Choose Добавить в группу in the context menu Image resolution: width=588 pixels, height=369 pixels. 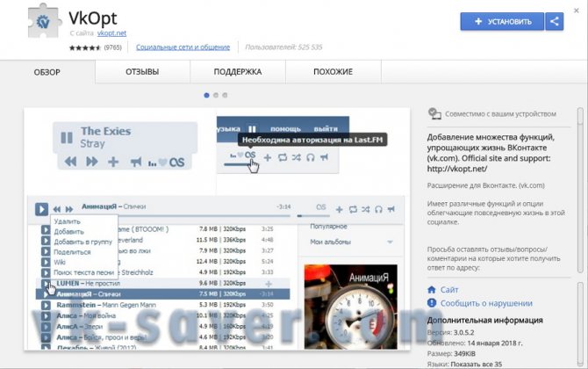click(x=82, y=242)
